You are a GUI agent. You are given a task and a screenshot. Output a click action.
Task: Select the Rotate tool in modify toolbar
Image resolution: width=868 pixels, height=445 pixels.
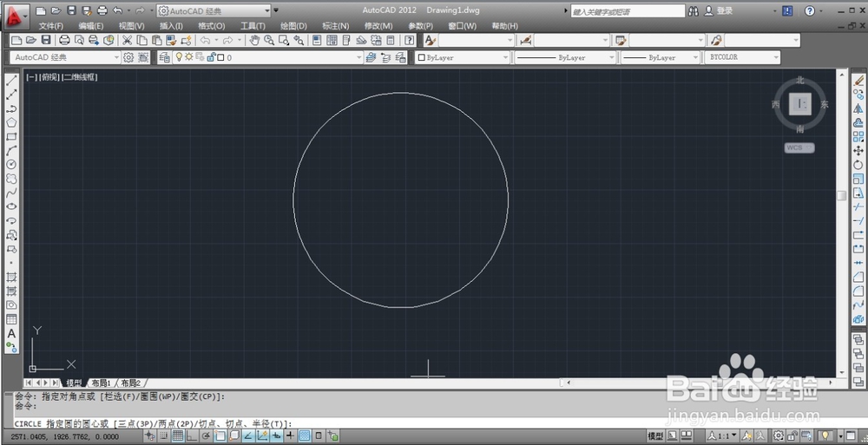point(858,165)
